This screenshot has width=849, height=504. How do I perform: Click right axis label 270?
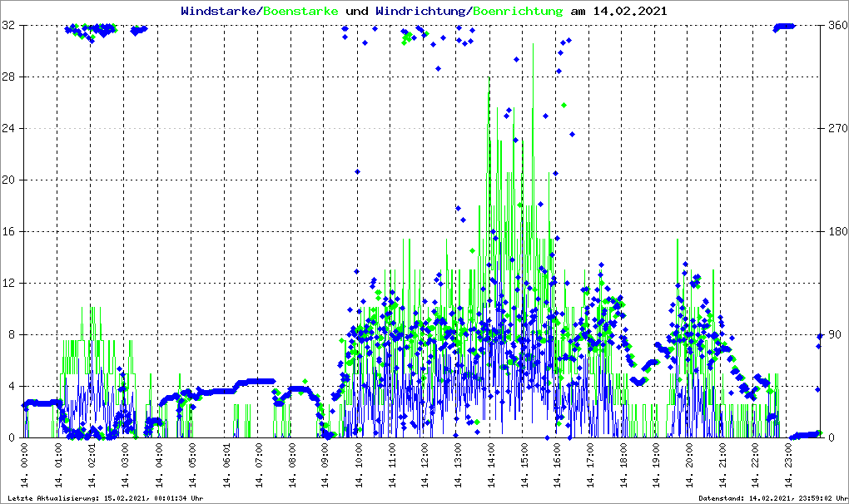[x=838, y=128]
